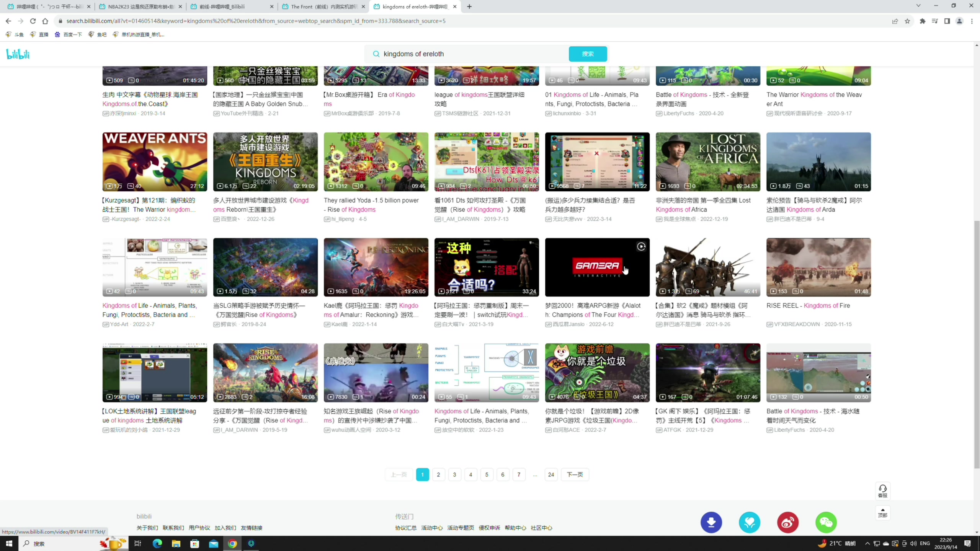Open Microsoft Edge from the taskbar
The height and width of the screenshot is (551, 980).
click(x=157, y=543)
